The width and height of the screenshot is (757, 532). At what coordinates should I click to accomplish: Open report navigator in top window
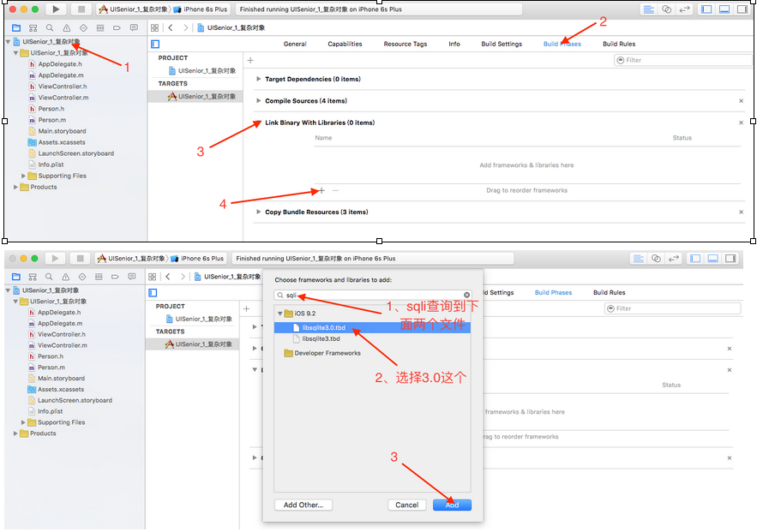(x=134, y=28)
